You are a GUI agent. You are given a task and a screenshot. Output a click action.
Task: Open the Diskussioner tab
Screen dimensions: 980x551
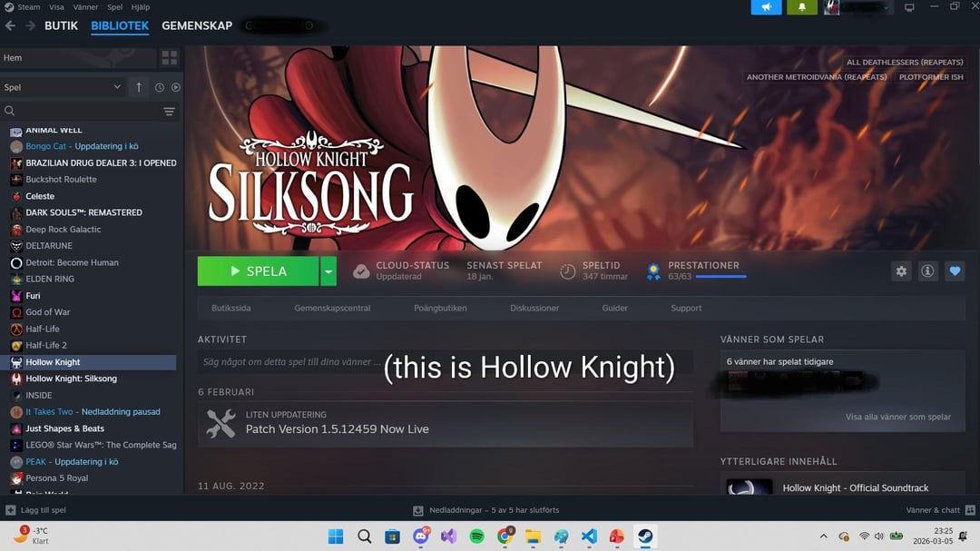coord(534,308)
